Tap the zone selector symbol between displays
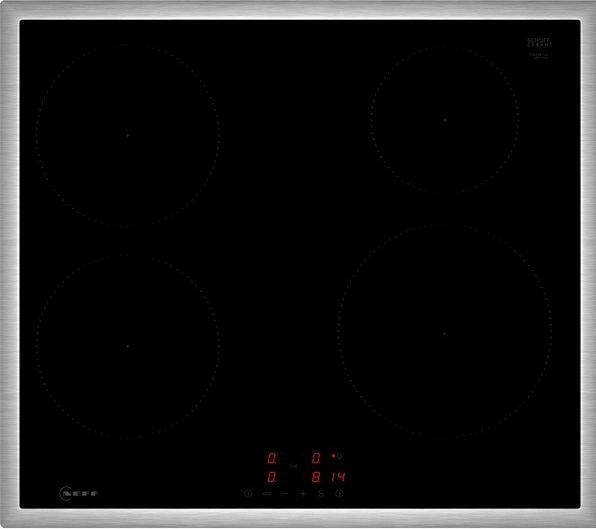Image resolution: width=596 pixels, height=529 pixels. click(x=293, y=466)
